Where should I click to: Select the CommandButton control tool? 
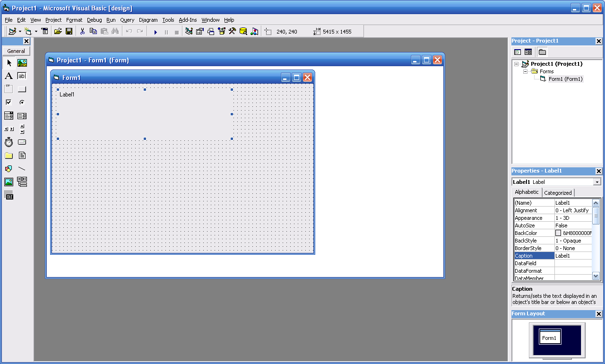22,89
